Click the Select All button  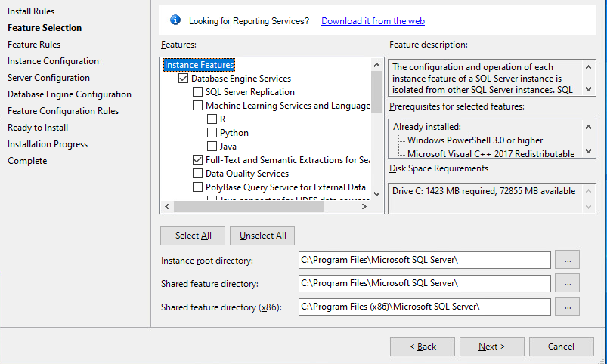(x=193, y=236)
